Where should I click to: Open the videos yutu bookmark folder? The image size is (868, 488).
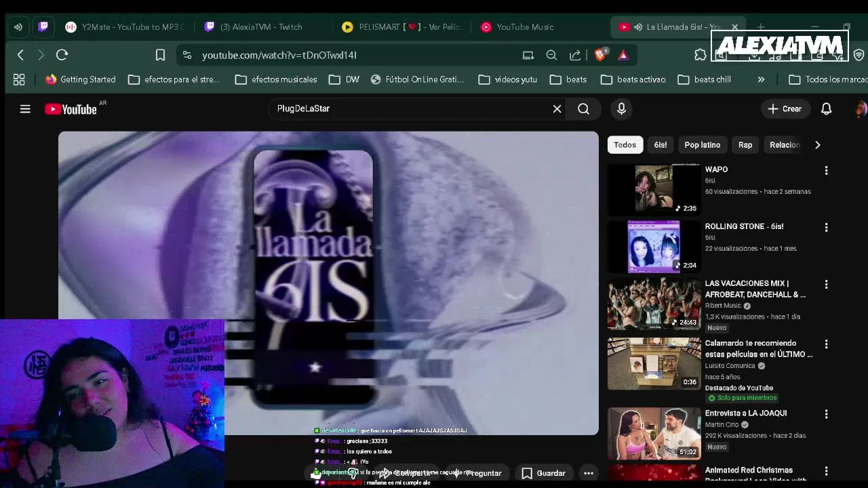coord(508,79)
